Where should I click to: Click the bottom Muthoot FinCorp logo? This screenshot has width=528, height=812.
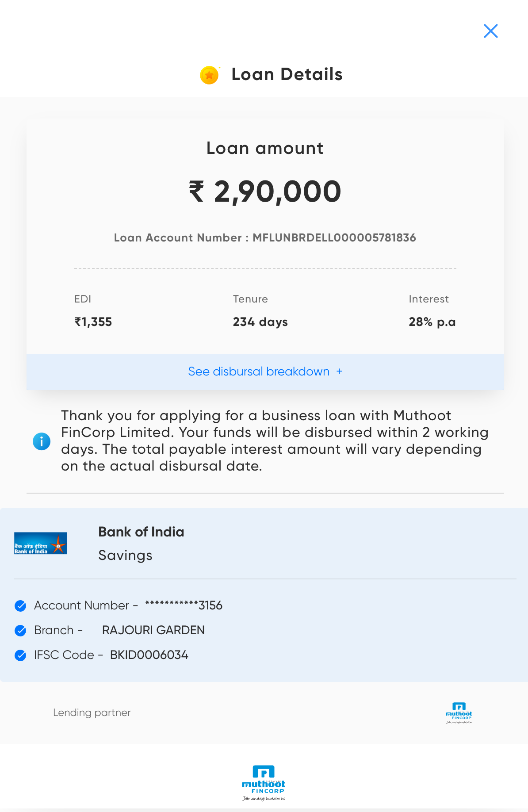[x=264, y=783]
